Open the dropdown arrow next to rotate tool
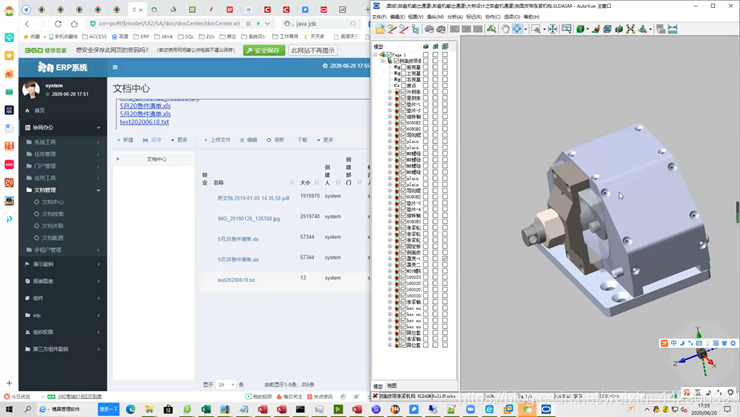The width and height of the screenshot is (740, 417). click(x=526, y=29)
